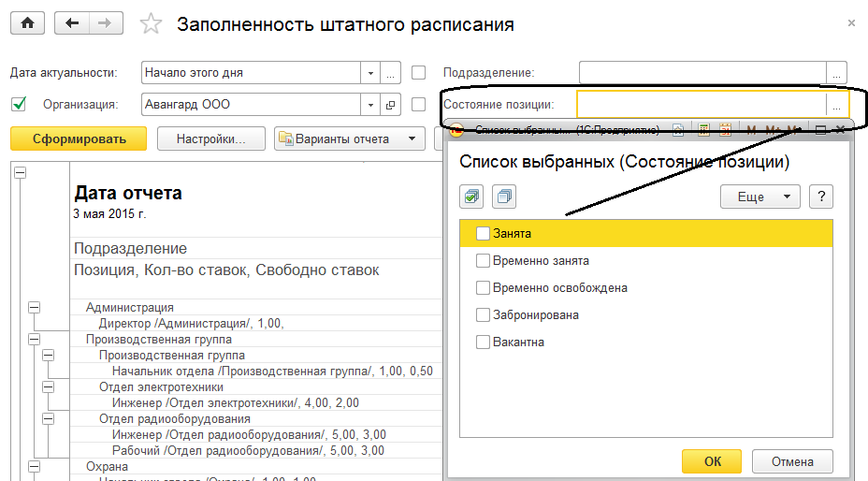Add report to favorites with star
Image resolution: width=868 pixels, height=481 pixels.
pos(150,24)
